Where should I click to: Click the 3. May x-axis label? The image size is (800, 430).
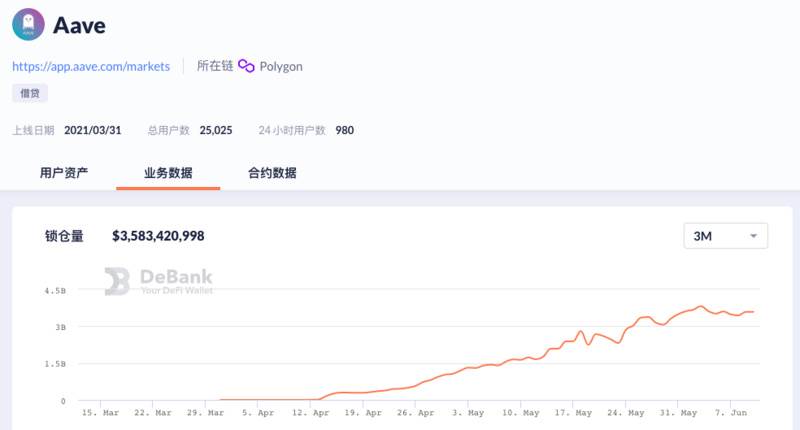[468, 413]
